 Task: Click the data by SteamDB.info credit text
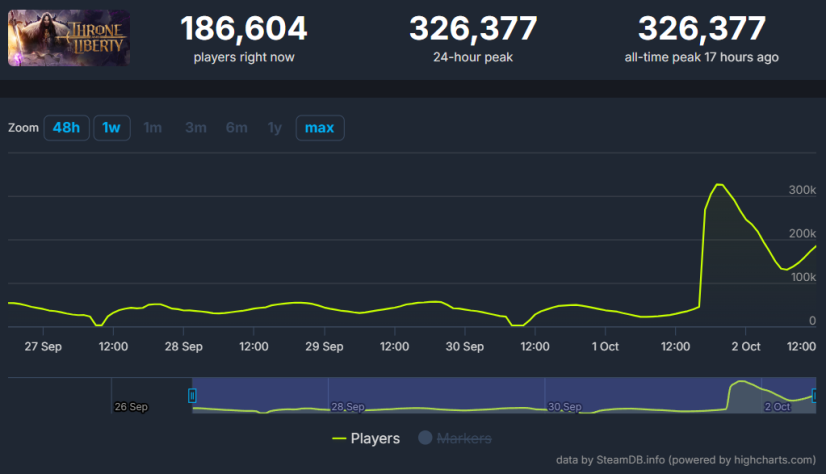(x=686, y=460)
